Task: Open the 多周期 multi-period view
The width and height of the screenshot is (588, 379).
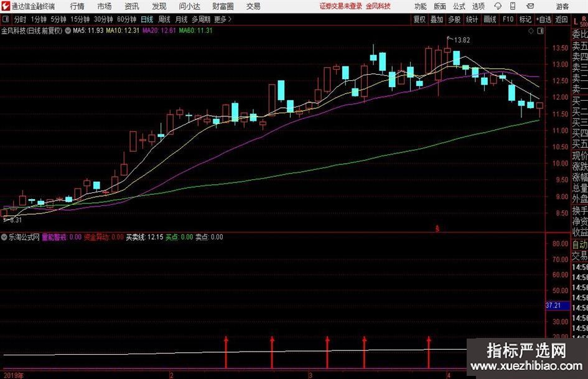Action: (x=201, y=19)
